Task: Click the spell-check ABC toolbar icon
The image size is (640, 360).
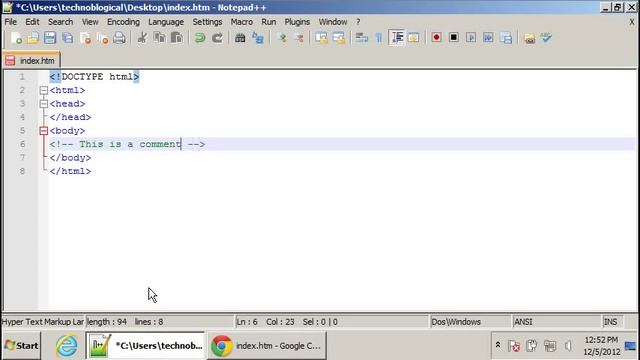Action: coord(547,38)
